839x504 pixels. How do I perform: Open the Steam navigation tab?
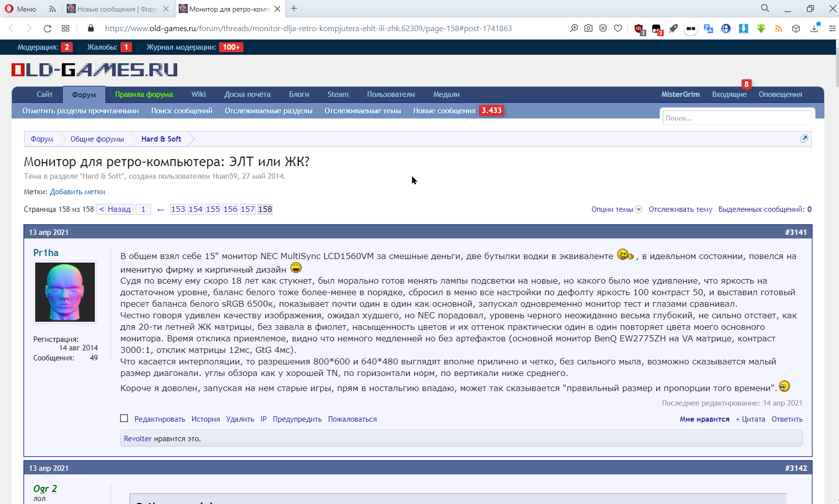[x=338, y=94]
